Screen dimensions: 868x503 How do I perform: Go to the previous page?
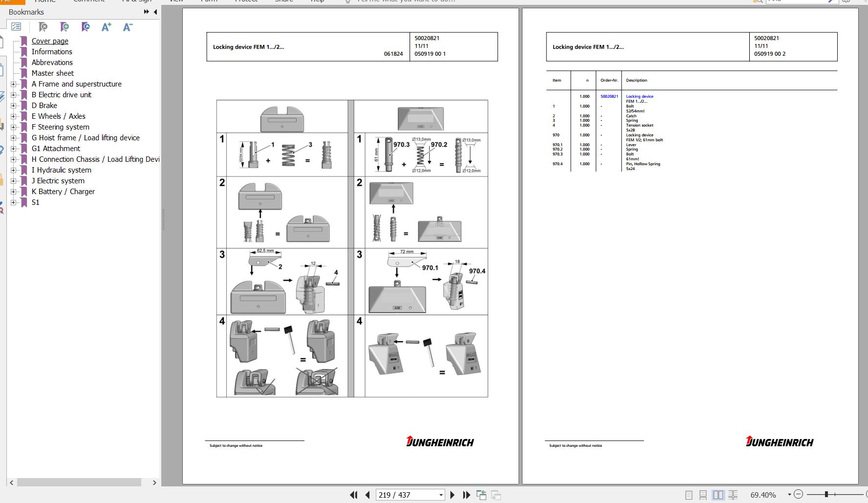pyautogui.click(x=368, y=495)
